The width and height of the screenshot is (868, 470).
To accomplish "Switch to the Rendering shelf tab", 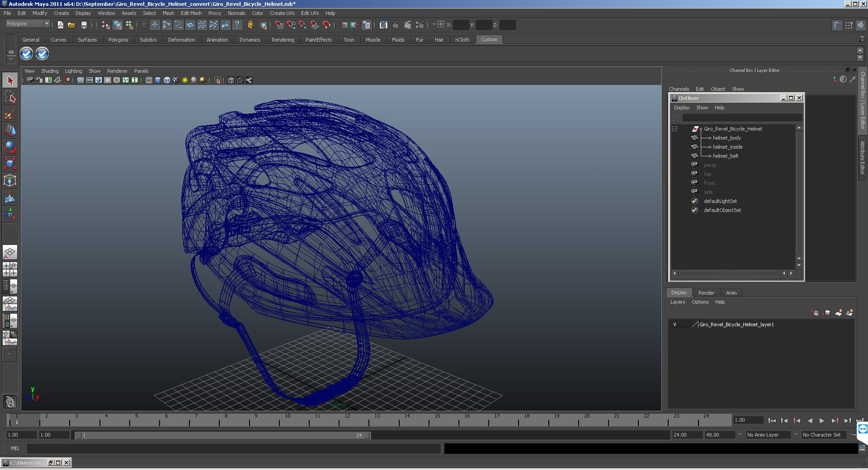I will coord(283,40).
